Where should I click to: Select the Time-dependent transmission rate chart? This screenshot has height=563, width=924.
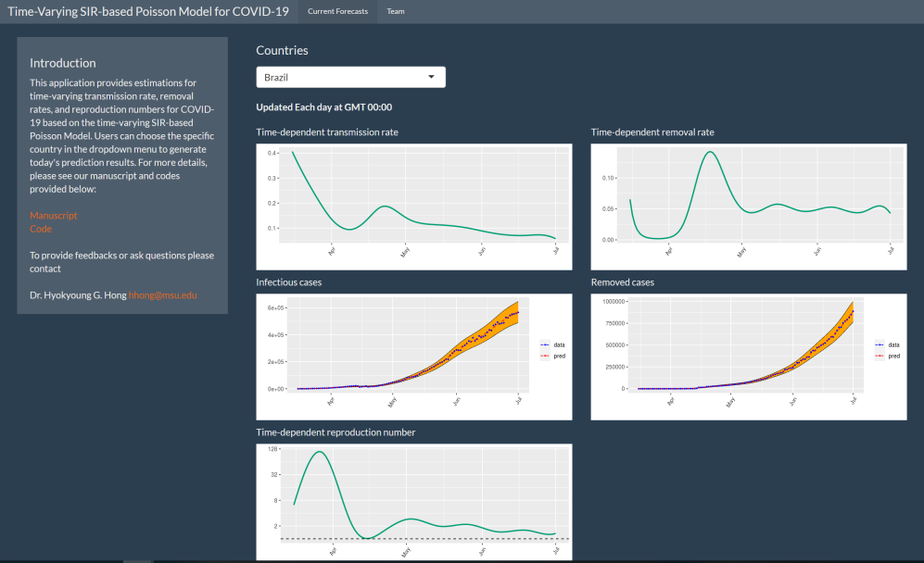[413, 206]
